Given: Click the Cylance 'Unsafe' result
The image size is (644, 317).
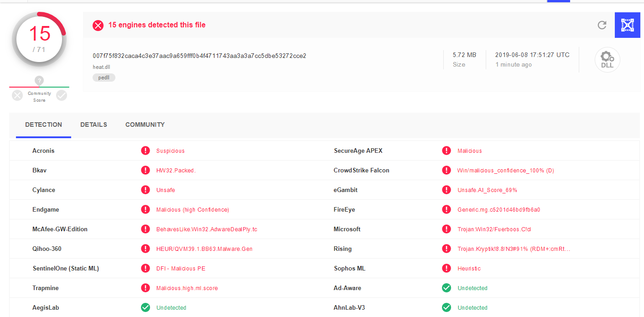Looking at the screenshot, I should (166, 190).
